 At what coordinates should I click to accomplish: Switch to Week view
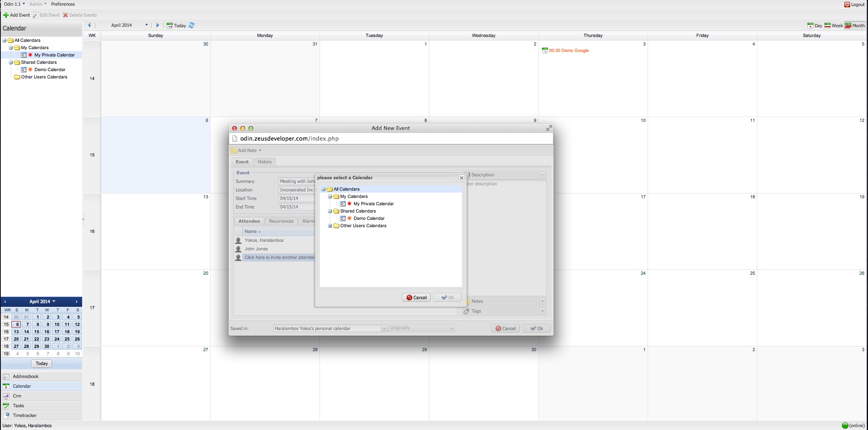click(x=833, y=25)
